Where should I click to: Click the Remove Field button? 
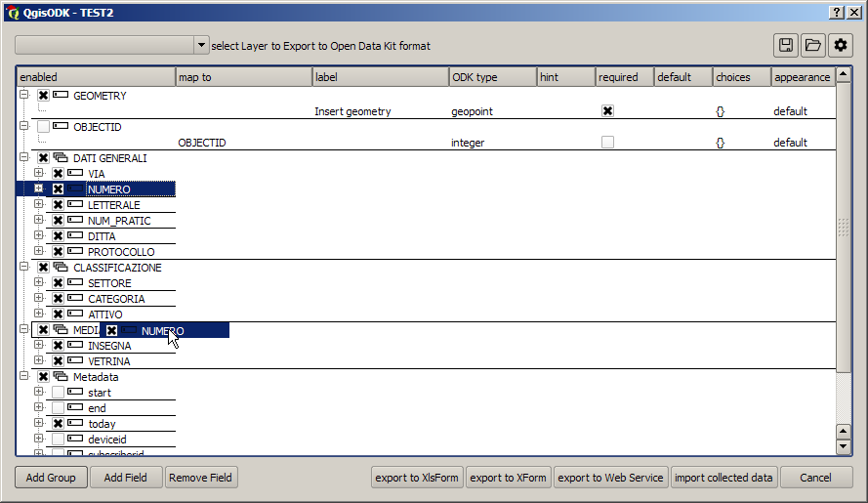pyautogui.click(x=201, y=478)
